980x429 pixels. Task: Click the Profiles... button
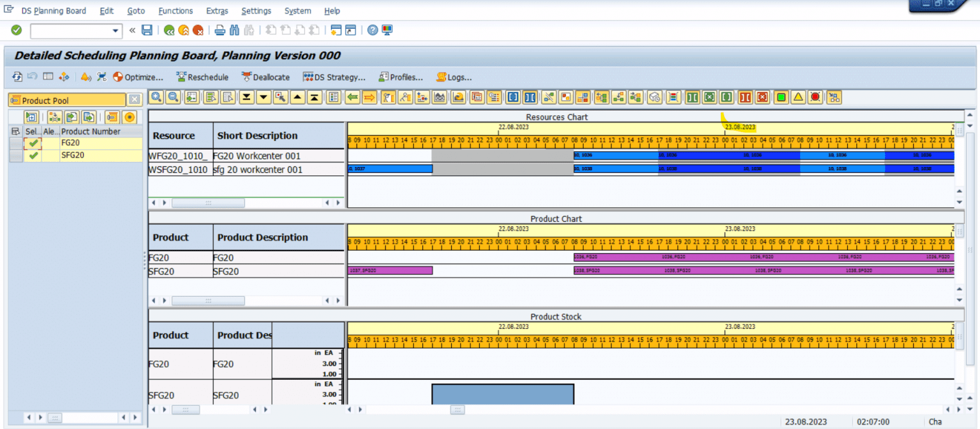[401, 77]
